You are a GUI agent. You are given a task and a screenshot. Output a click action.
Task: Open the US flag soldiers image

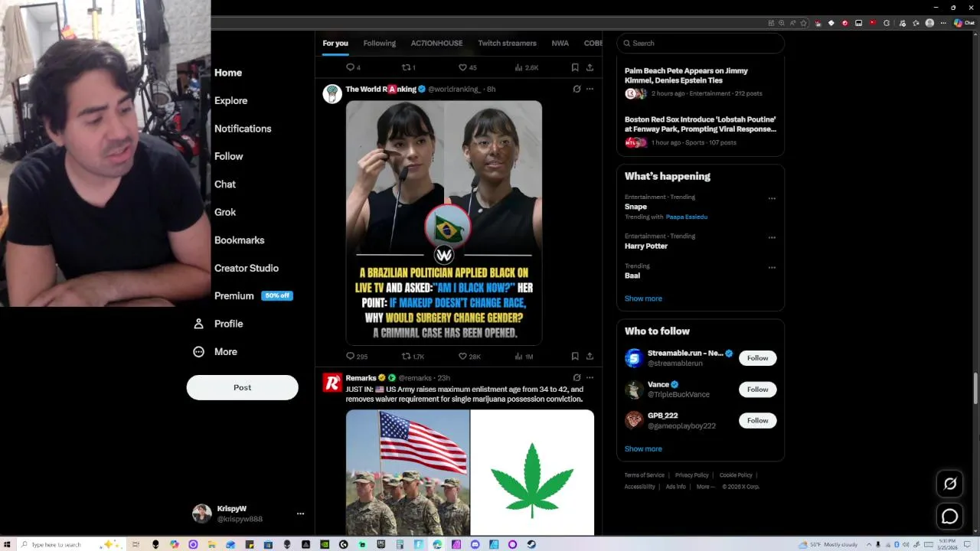click(x=407, y=472)
